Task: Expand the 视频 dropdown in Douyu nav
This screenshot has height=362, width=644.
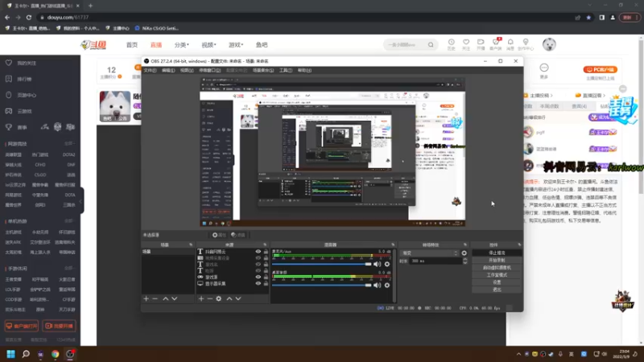Action: coord(208,45)
